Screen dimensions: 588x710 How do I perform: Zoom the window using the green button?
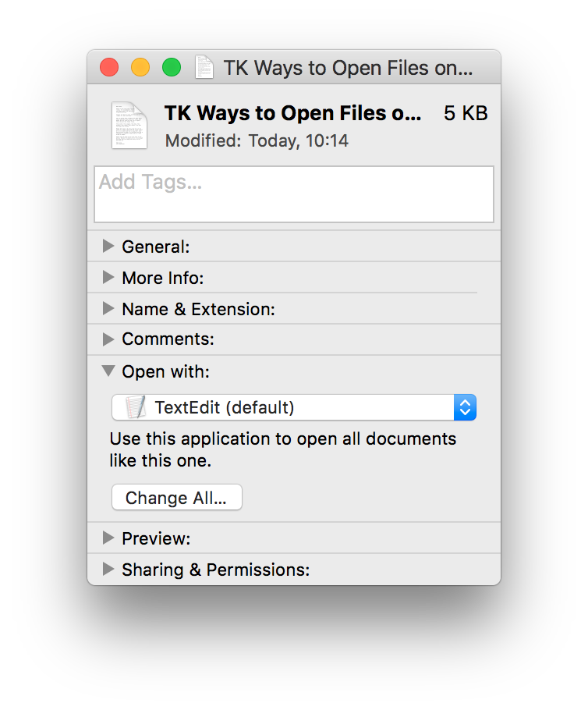coord(172,67)
